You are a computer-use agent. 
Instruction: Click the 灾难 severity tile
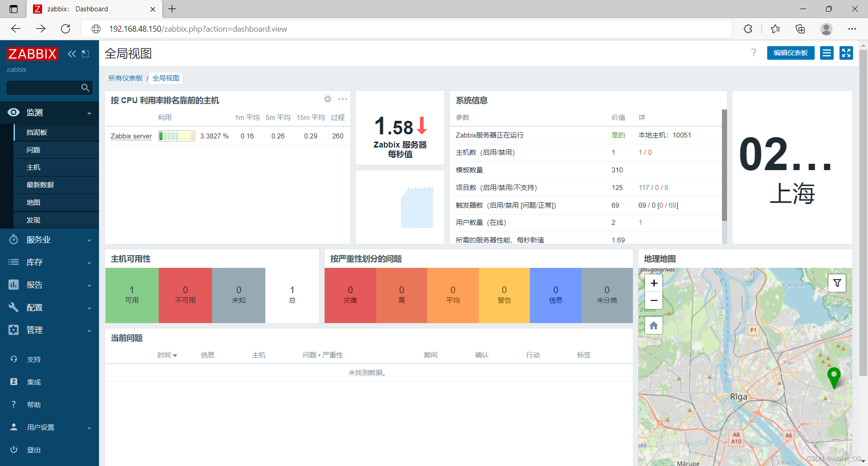point(350,295)
